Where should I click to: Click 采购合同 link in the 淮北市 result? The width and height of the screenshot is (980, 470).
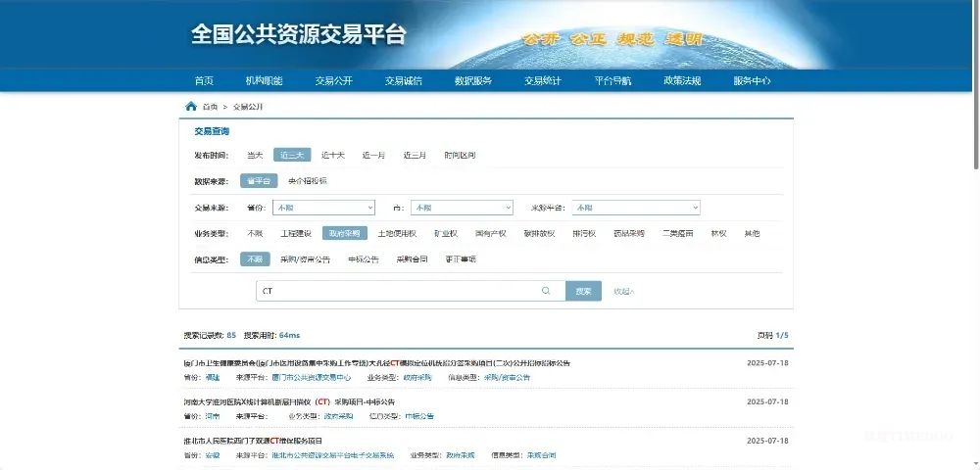pos(541,455)
